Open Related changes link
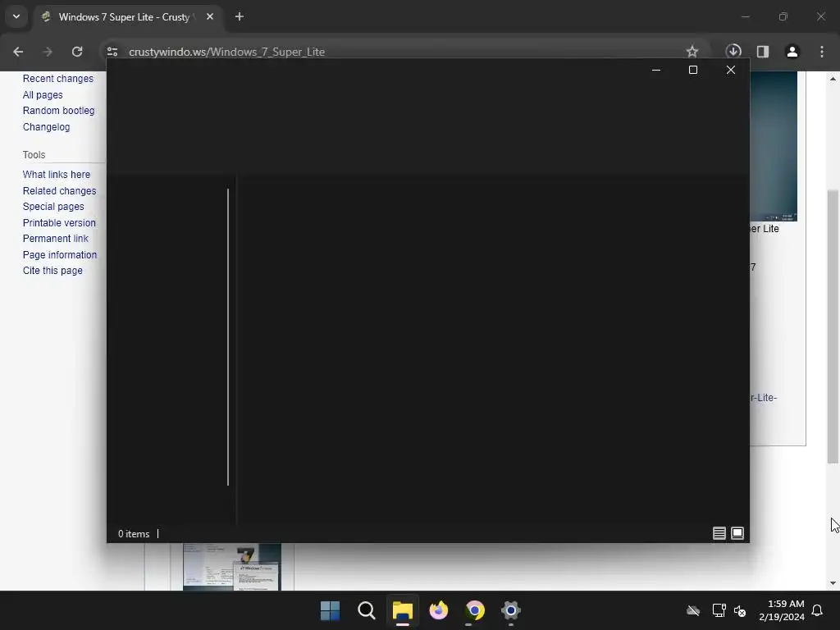This screenshot has width=840, height=630. coord(59,190)
